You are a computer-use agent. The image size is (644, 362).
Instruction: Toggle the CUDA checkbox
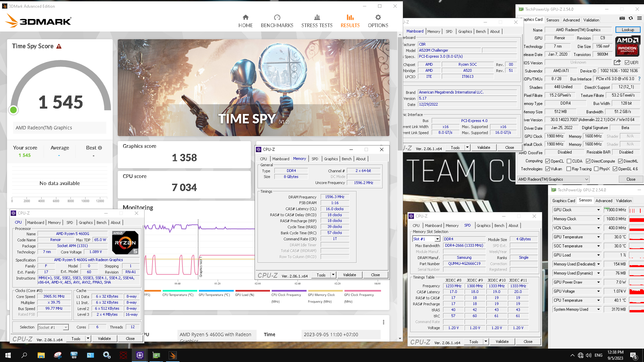click(569, 161)
